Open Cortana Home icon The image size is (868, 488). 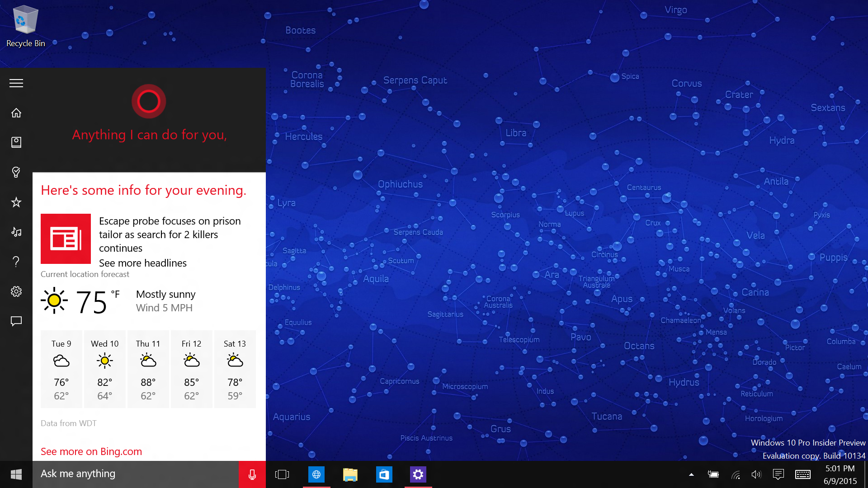pos(16,113)
